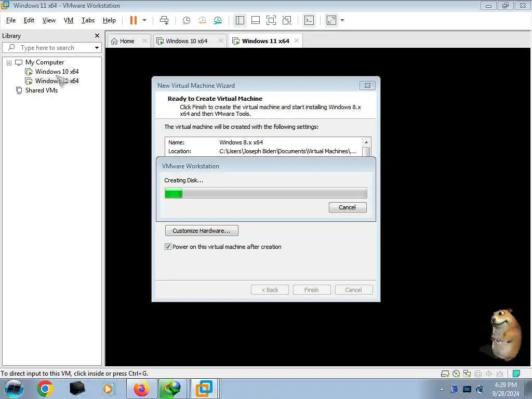Click the Finish button in the wizard
532x399 pixels.
312,290
